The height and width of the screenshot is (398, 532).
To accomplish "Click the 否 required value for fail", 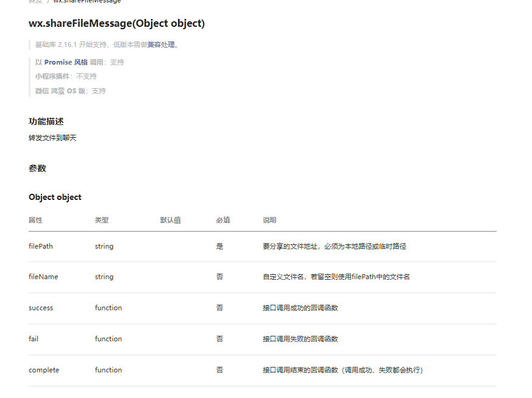I will pos(220,339).
